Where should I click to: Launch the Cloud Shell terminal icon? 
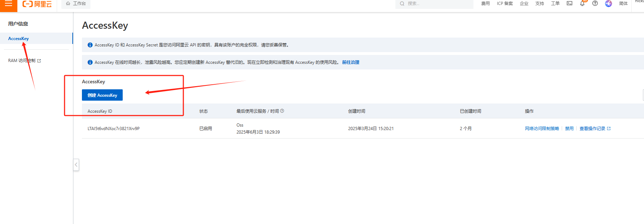(570, 3)
